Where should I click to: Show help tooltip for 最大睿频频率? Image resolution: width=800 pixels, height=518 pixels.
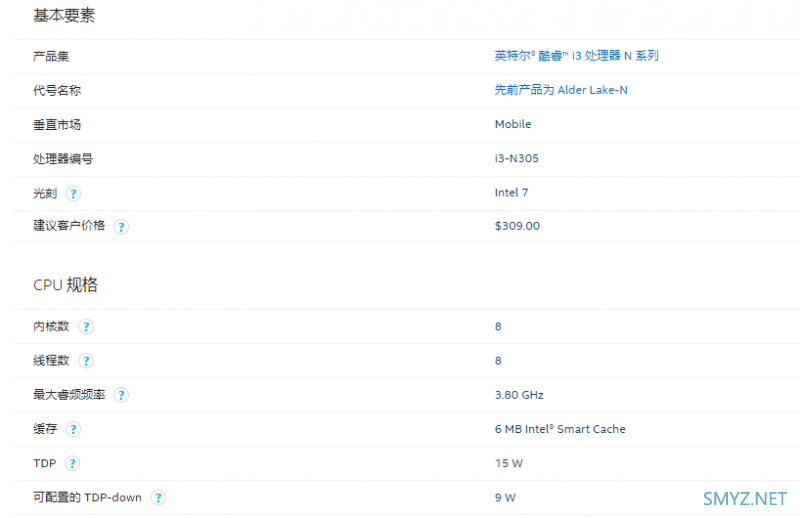[121, 394]
